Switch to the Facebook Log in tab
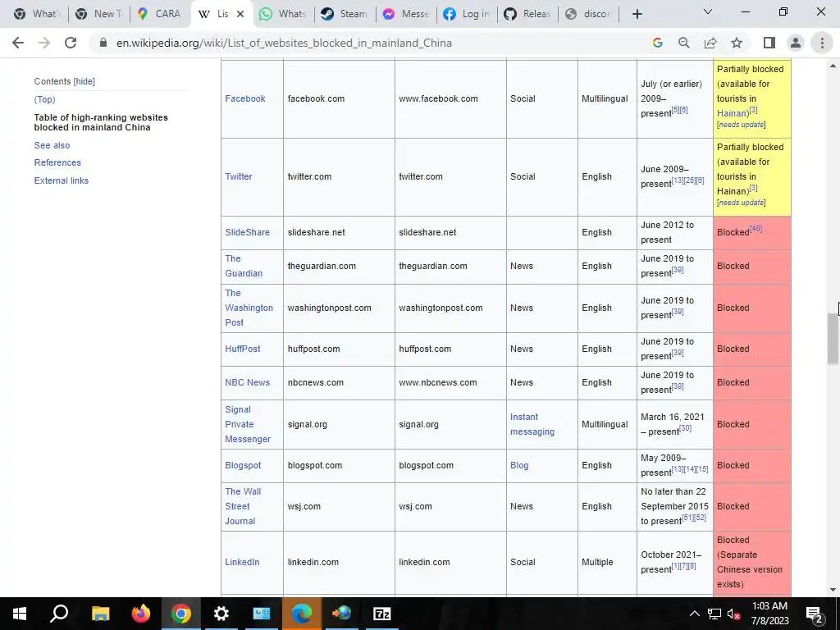840x630 pixels. click(x=466, y=14)
